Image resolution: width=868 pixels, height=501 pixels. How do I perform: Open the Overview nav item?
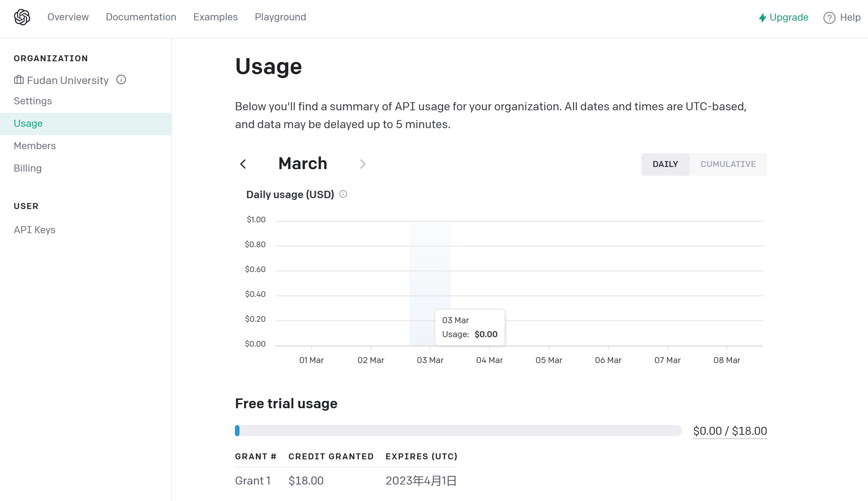[x=68, y=17]
